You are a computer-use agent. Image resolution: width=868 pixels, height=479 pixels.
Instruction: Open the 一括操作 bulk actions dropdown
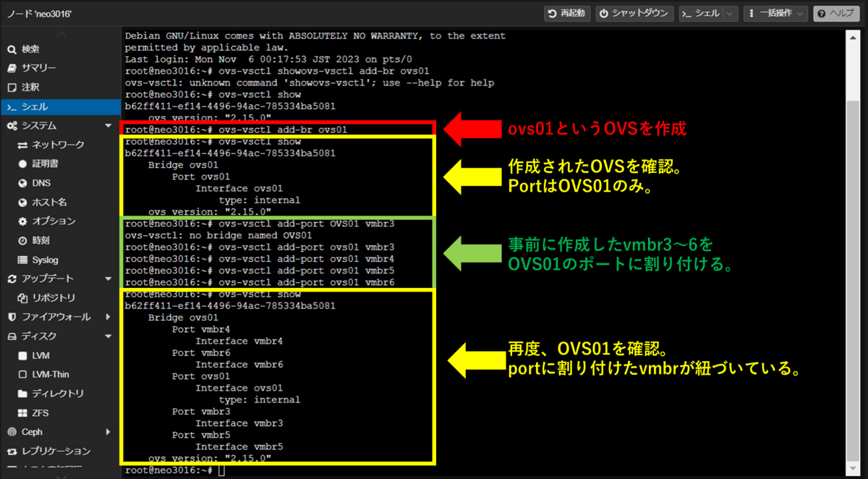coord(775,14)
